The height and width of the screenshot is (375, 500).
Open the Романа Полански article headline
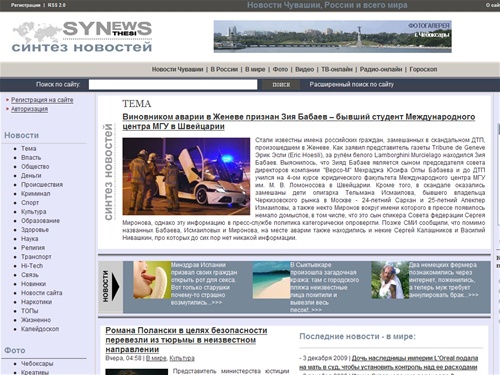(x=186, y=340)
